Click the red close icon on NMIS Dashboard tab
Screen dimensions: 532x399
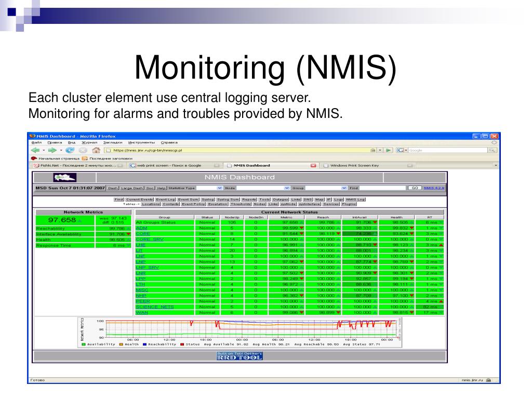(x=313, y=166)
